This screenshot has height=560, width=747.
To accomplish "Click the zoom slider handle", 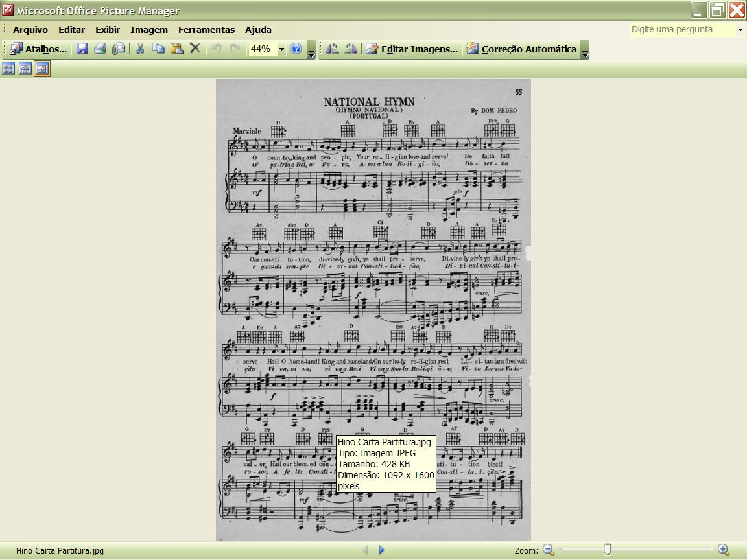I will (x=608, y=550).
